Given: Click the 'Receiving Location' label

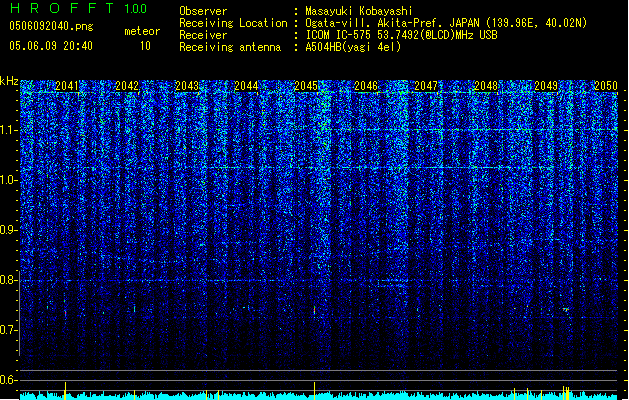Looking at the screenshot, I should pos(233,23).
